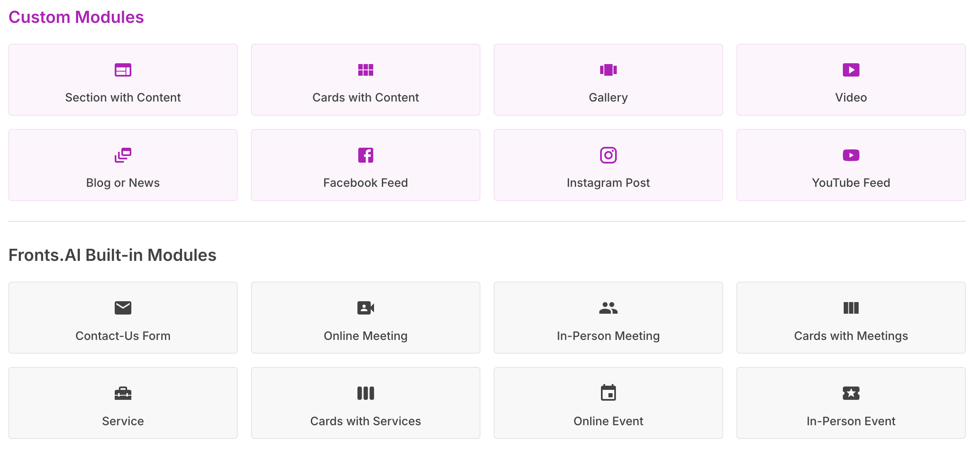980x456 pixels.
Task: Click the Video play icon
Action: click(851, 70)
